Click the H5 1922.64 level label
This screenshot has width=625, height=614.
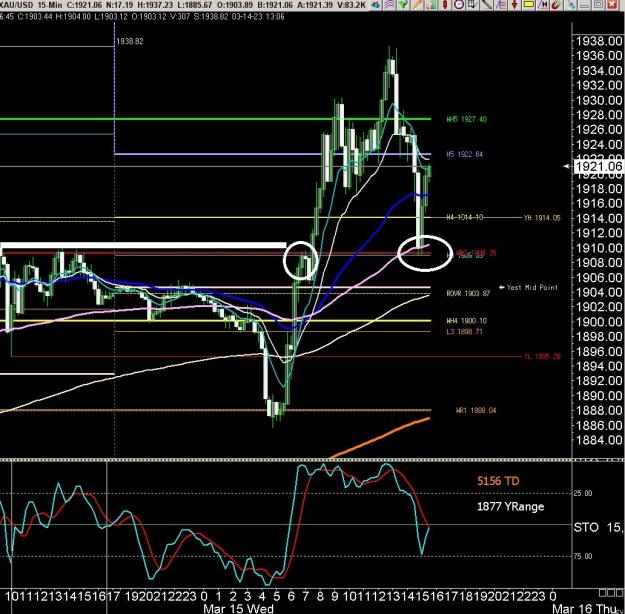coord(464,154)
